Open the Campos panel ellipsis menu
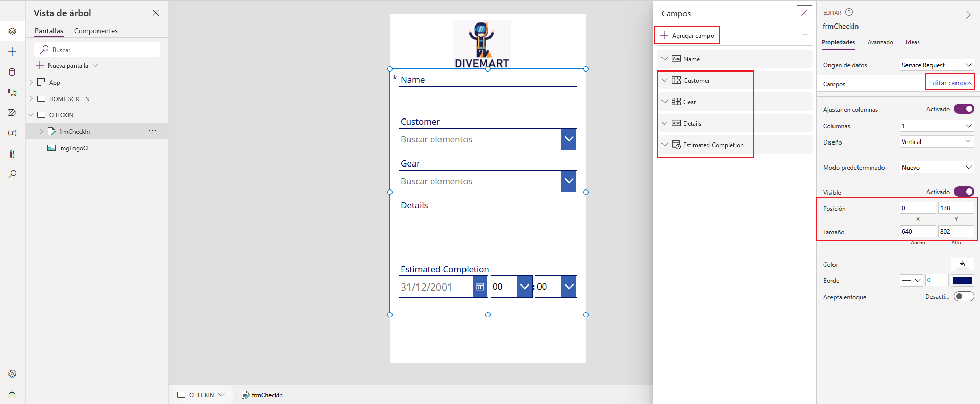Viewport: 980px width, 404px height. pos(805,34)
